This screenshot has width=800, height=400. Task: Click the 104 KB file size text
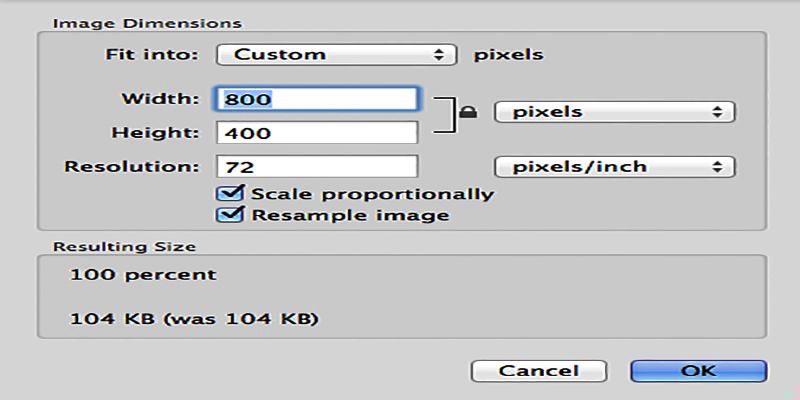pyautogui.click(x=194, y=319)
